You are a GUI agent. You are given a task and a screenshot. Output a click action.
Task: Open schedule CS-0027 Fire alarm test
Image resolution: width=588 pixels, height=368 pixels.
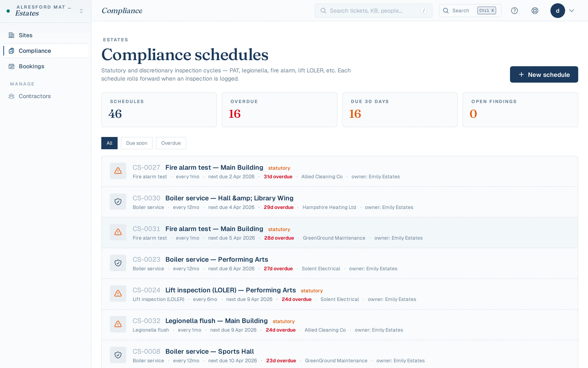340,171
